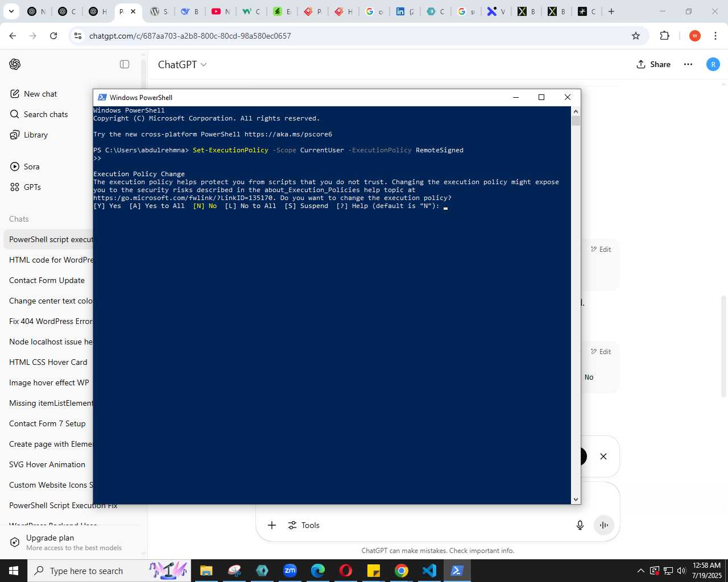
Task: Open chat 'Missing itemListElement'
Action: click(x=51, y=403)
